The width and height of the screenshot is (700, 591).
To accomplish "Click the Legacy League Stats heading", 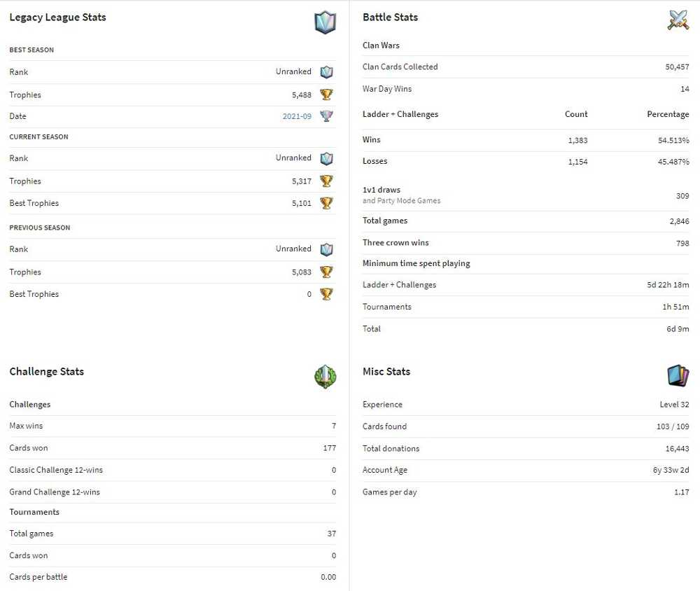I will [57, 18].
